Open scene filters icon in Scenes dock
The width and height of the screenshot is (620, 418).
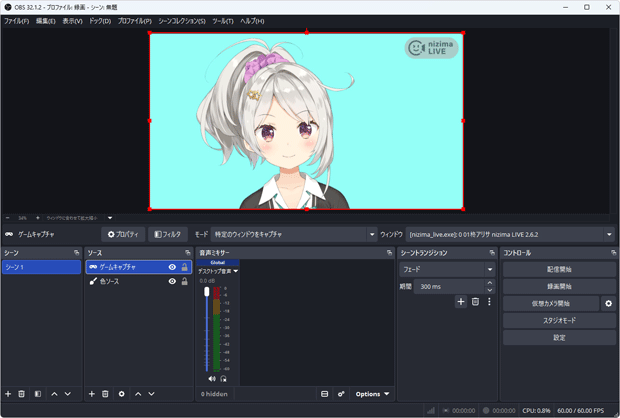click(x=38, y=394)
